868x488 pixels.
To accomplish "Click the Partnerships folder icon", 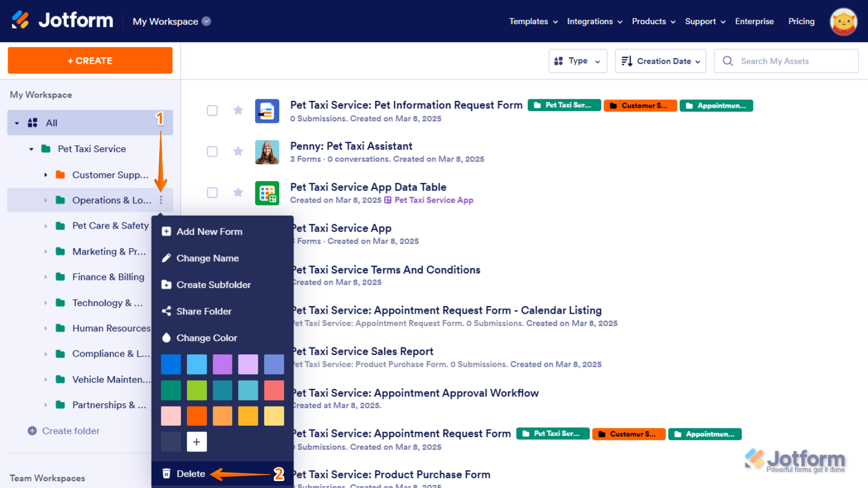I will click(61, 405).
